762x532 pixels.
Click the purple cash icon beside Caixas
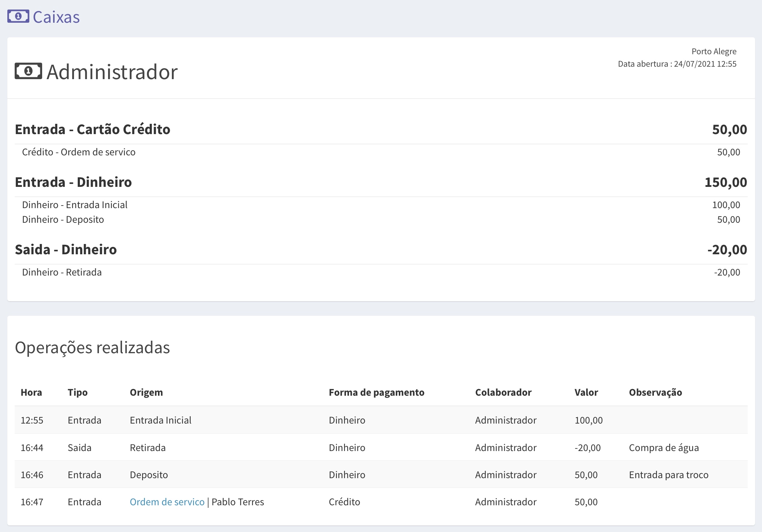tap(18, 16)
